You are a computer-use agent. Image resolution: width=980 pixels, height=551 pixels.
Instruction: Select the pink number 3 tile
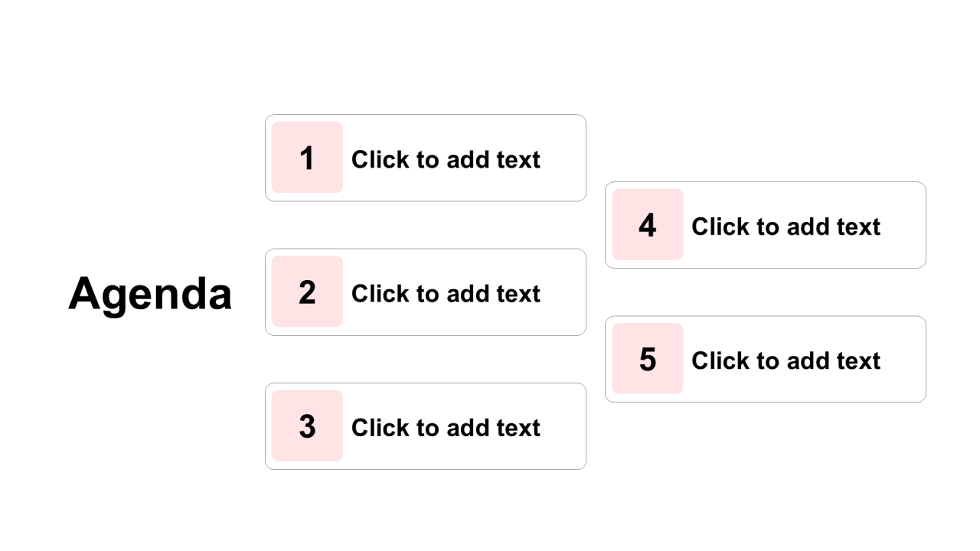coord(307,425)
